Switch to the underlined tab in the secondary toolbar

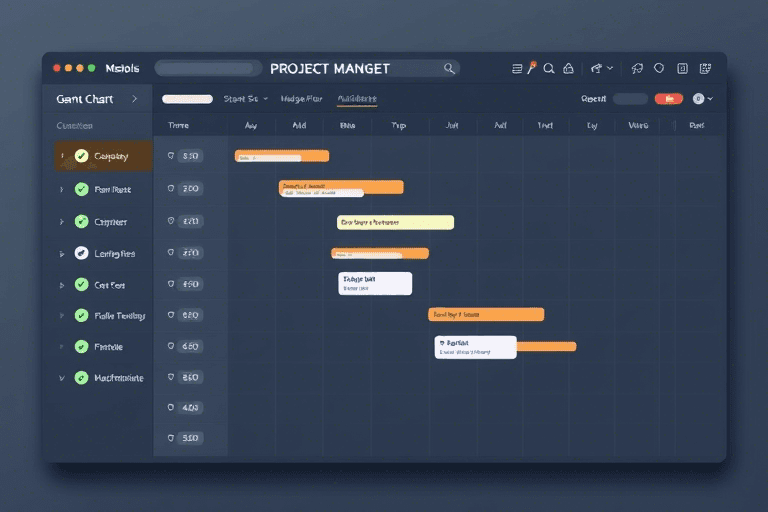[357, 99]
